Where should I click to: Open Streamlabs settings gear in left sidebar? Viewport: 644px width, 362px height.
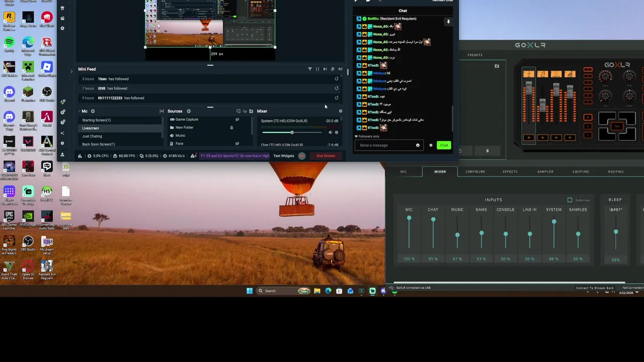(62, 144)
